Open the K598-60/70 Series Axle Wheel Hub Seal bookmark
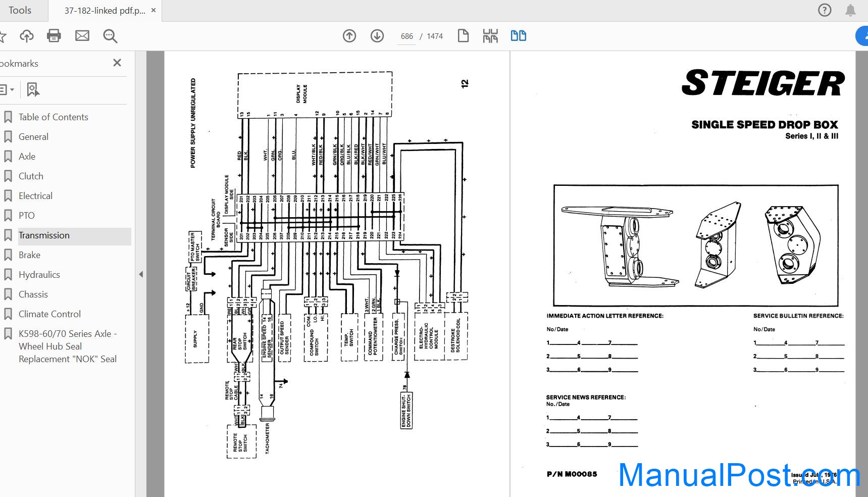Viewport: 868px width, 497px height. pyautogui.click(x=68, y=346)
